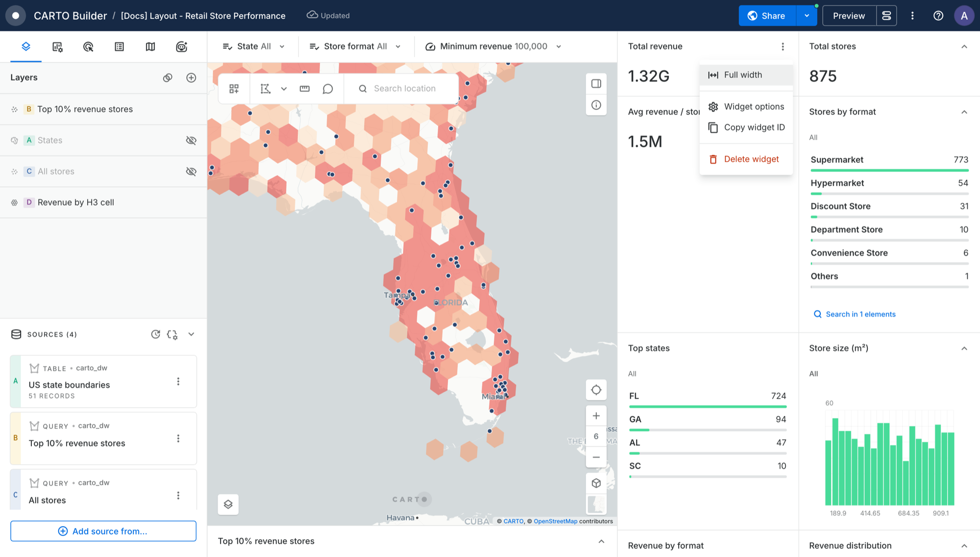The width and height of the screenshot is (980, 557).
Task: Show the hidden All stores layer
Action: (191, 171)
